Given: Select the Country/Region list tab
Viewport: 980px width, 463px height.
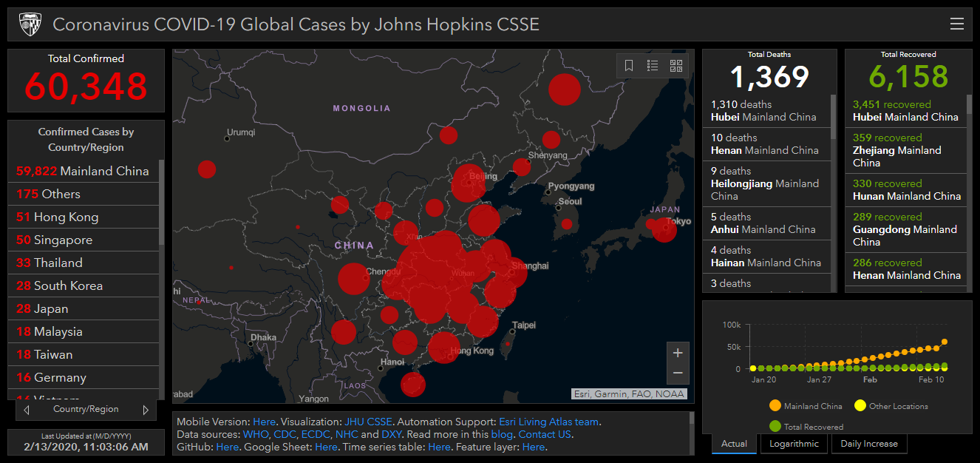Looking at the screenshot, I should (86, 409).
